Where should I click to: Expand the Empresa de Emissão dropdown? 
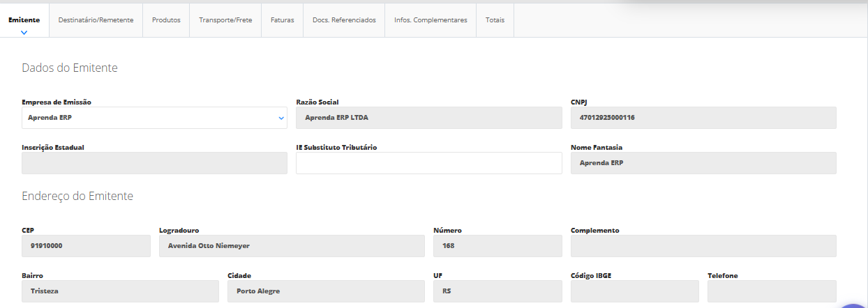click(x=154, y=118)
